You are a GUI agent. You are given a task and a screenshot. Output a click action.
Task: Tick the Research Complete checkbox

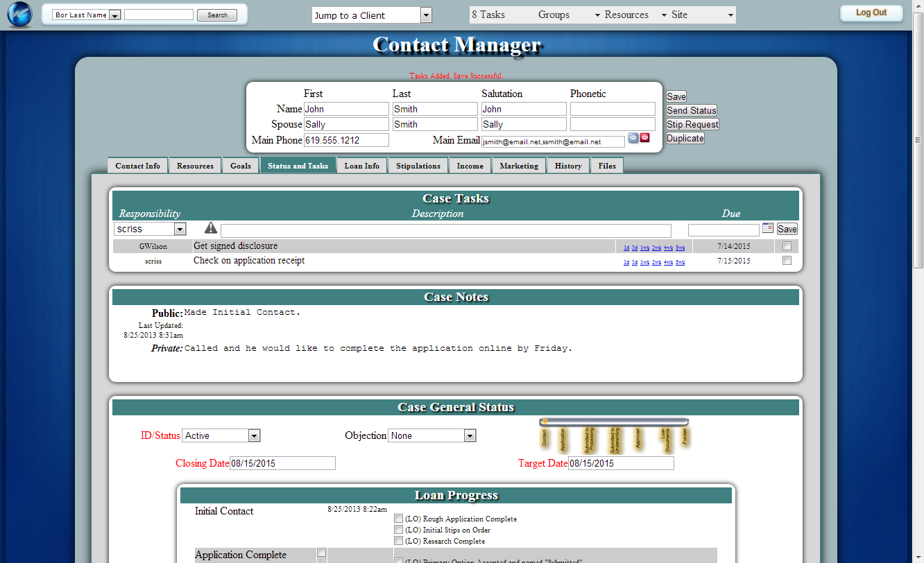click(398, 541)
